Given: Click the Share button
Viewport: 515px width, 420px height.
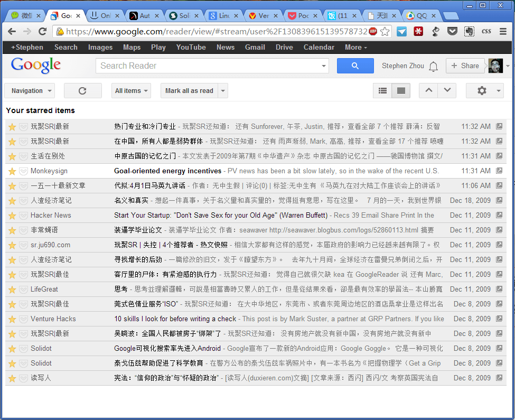Looking at the screenshot, I should click(x=465, y=66).
